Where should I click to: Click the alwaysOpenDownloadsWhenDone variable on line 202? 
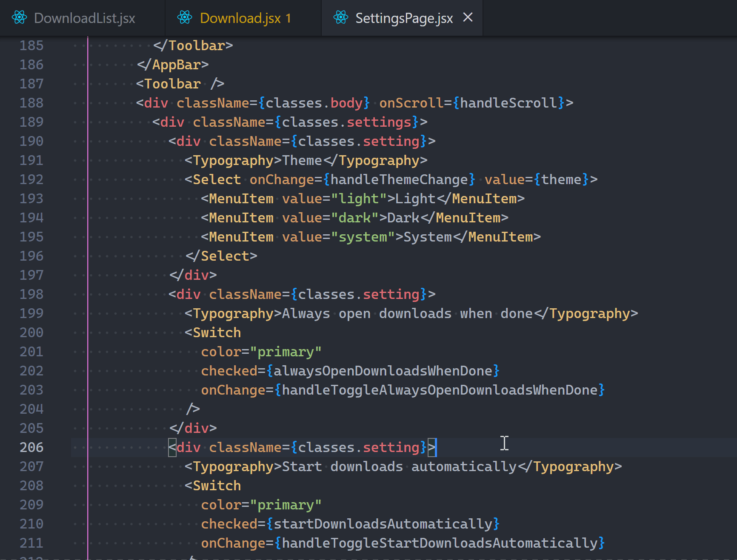point(383,371)
